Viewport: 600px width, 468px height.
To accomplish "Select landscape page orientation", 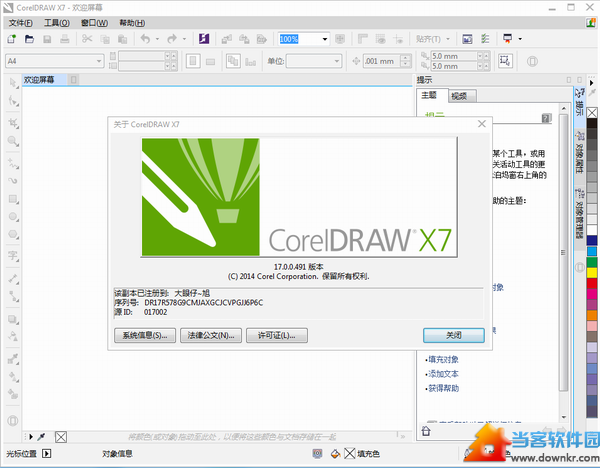I will tap(210, 61).
